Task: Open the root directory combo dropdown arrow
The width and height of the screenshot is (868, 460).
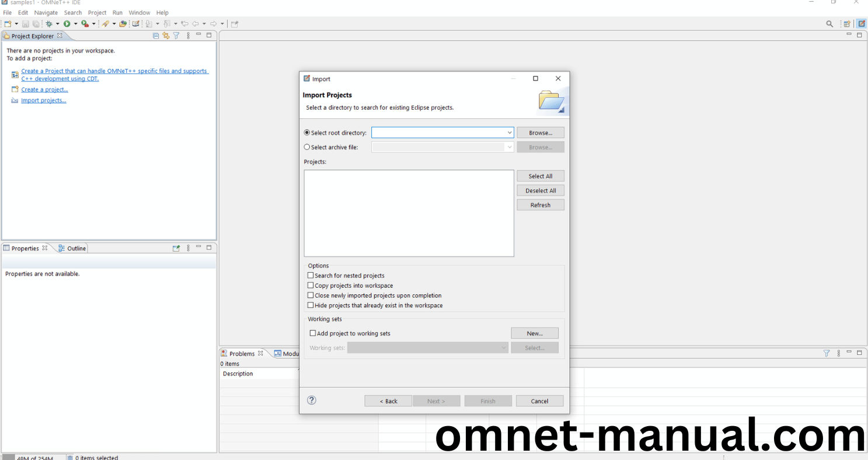Action: click(509, 133)
